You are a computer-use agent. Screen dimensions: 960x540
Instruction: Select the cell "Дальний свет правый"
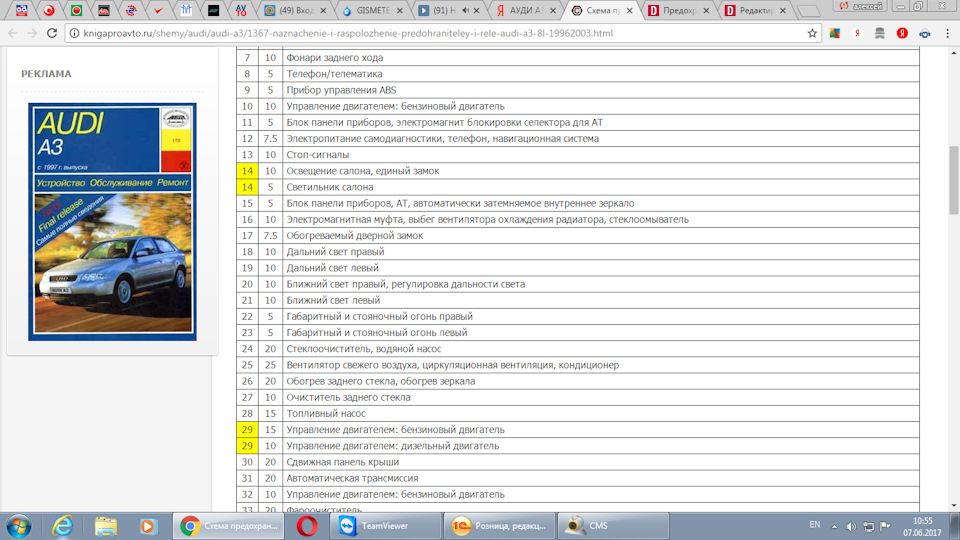(x=601, y=252)
